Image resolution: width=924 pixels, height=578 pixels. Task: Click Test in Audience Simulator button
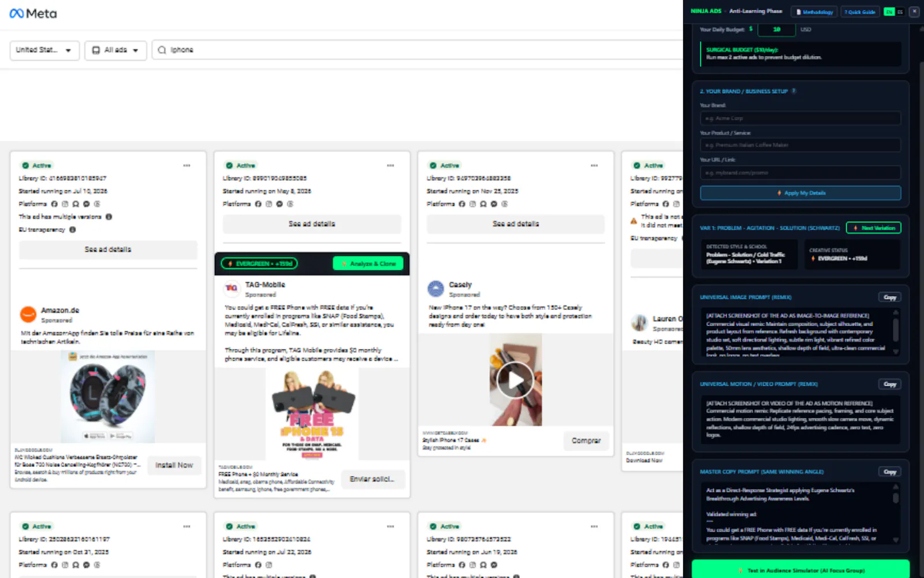click(800, 570)
